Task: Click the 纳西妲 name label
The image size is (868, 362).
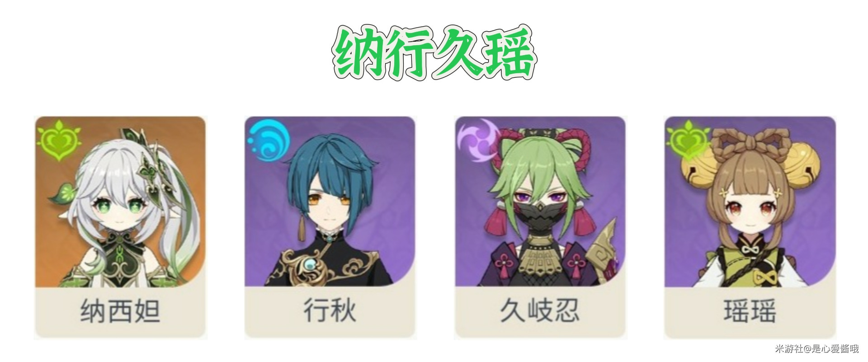Action: tap(121, 312)
